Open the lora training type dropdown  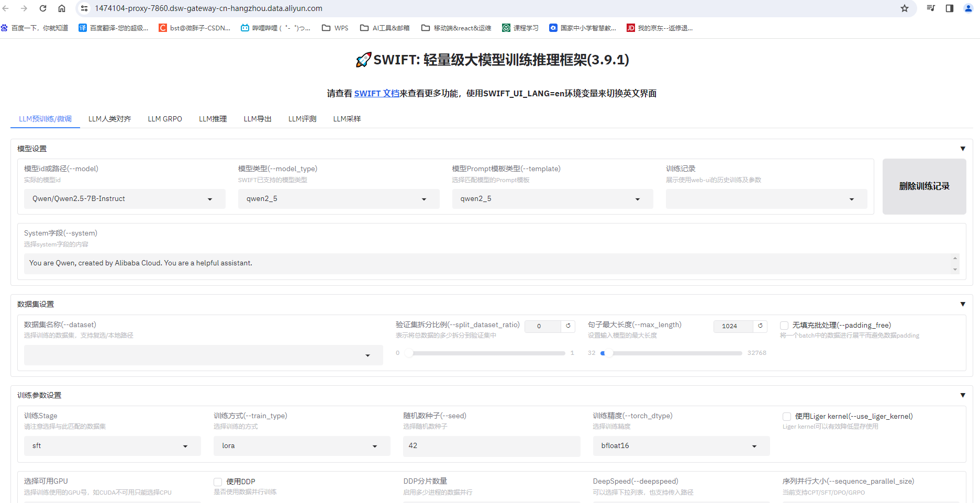[x=301, y=445]
